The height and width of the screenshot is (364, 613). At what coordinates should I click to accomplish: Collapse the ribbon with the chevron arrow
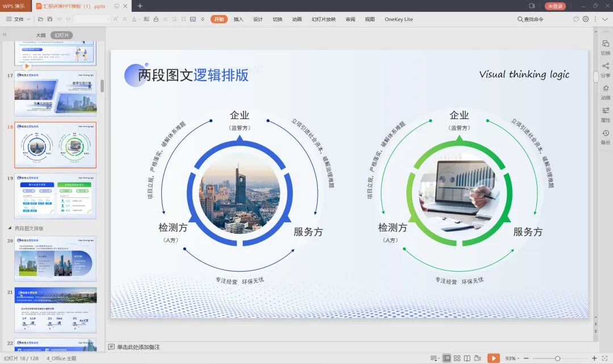[605, 19]
